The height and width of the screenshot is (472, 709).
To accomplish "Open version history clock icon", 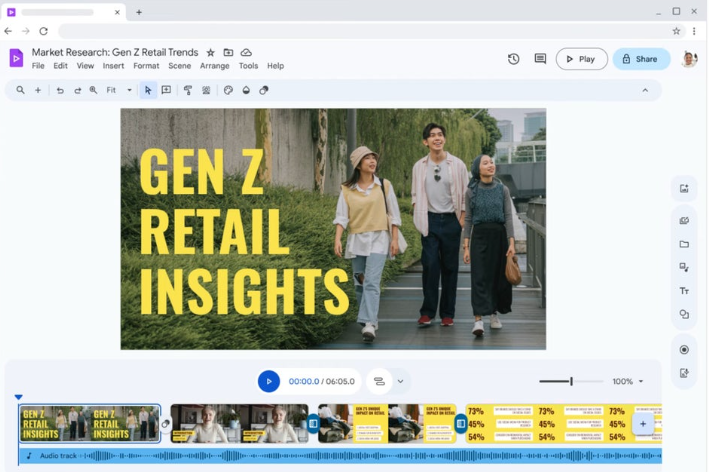I will (x=513, y=59).
